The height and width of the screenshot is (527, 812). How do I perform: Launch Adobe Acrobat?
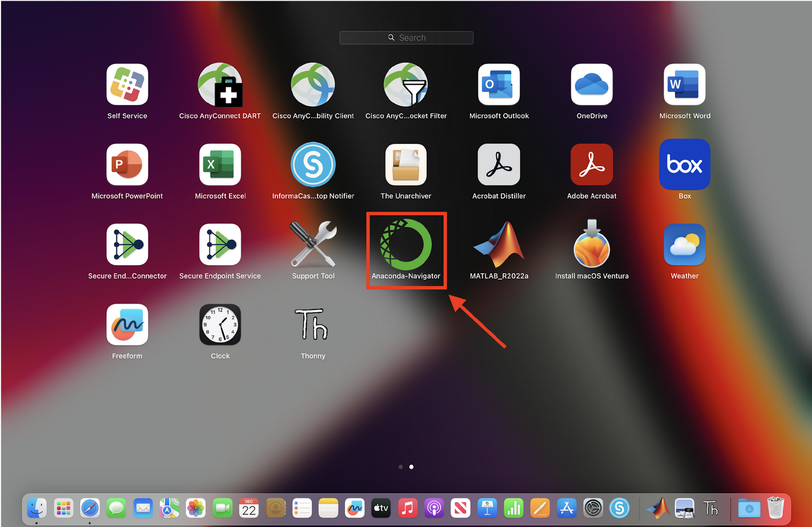point(592,164)
